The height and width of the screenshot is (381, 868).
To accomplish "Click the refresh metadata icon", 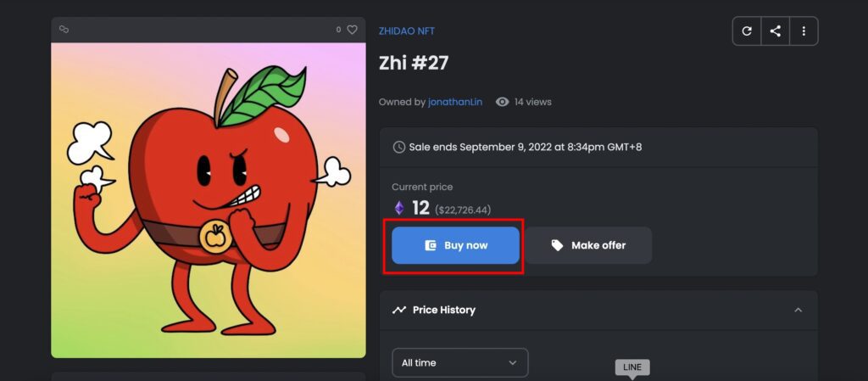I will click(747, 31).
